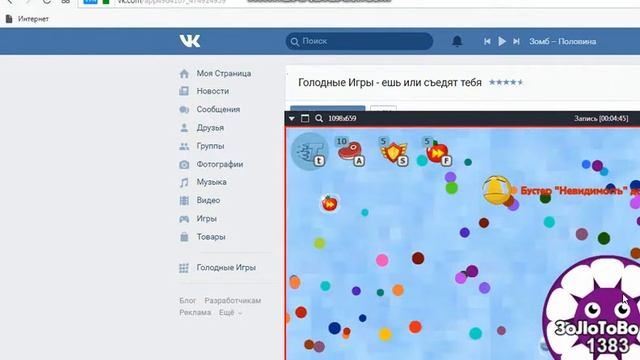The width and height of the screenshot is (640, 360).
Task: Activate the shield booster labeled S
Action: (394, 151)
